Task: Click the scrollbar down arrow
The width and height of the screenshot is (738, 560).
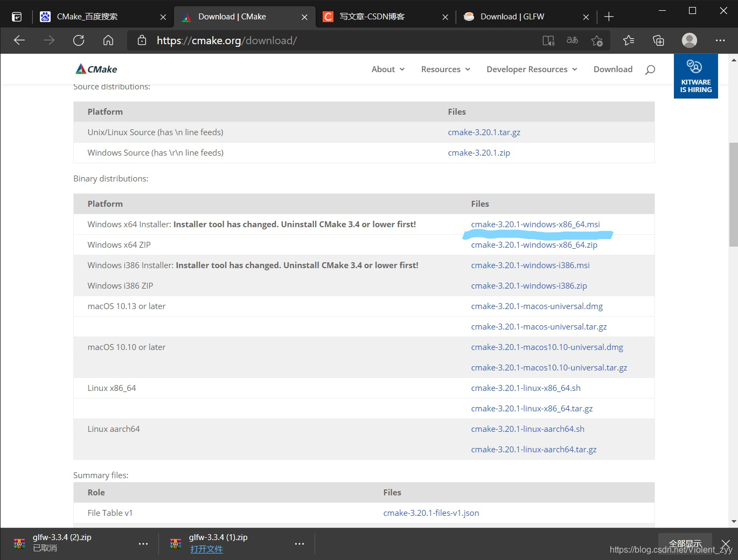Action: [x=733, y=521]
